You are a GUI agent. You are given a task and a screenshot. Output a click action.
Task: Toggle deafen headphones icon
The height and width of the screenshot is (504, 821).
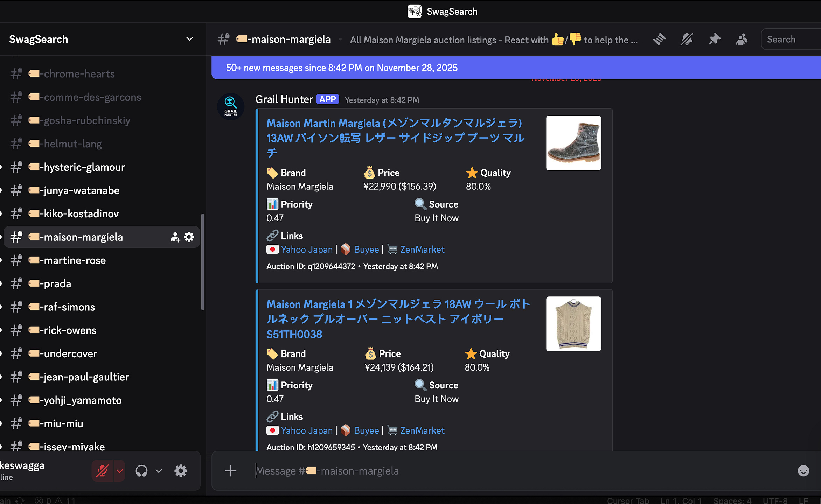coord(141,471)
